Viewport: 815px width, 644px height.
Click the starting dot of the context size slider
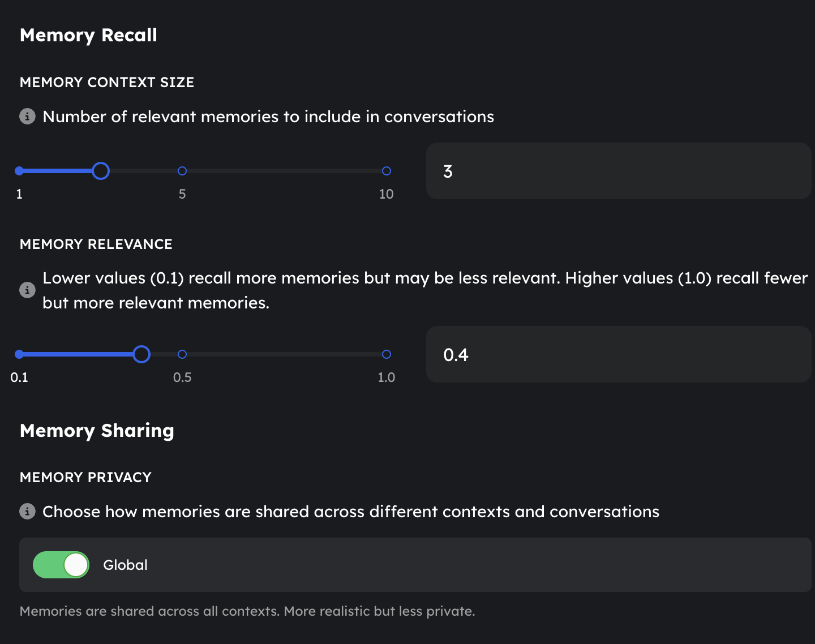click(19, 171)
